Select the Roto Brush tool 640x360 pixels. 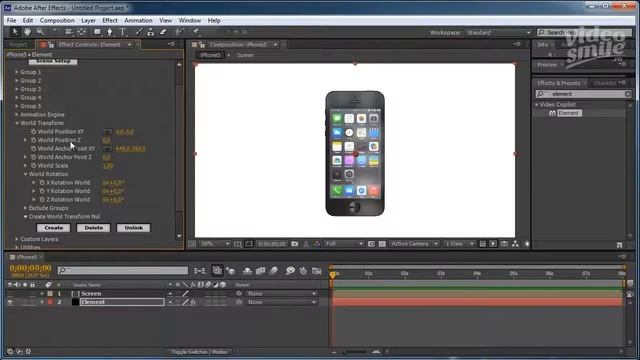(x=179, y=32)
